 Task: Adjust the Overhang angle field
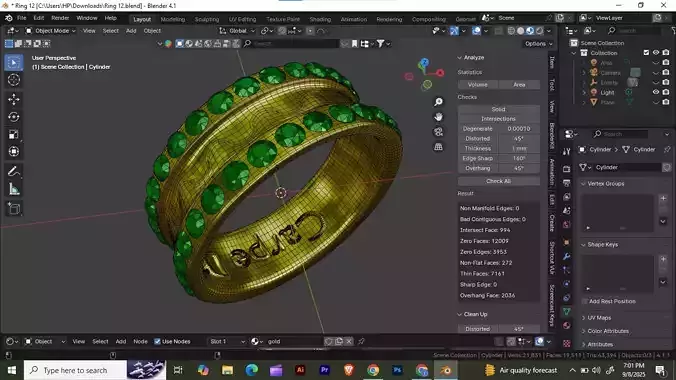point(519,168)
